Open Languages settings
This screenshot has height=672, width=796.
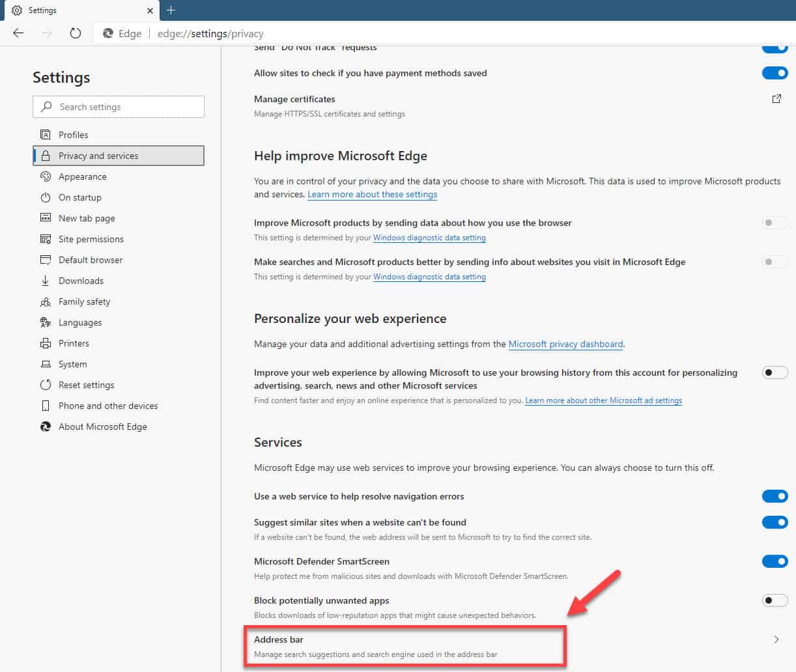pyautogui.click(x=119, y=322)
